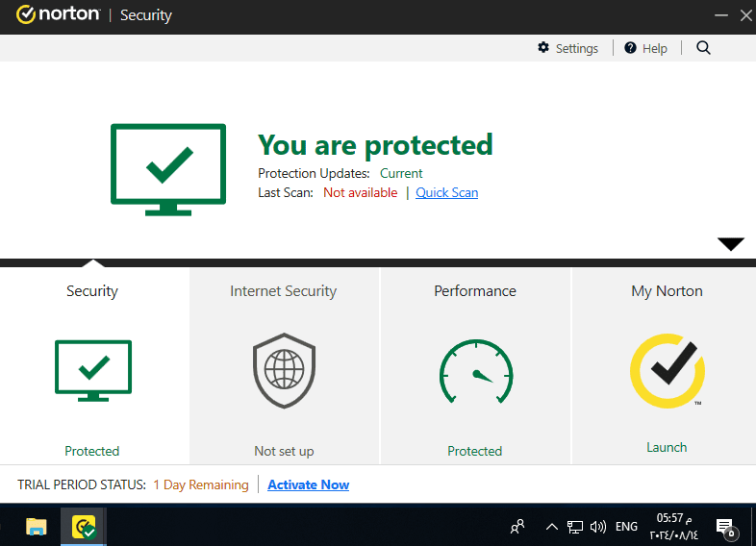Image resolution: width=756 pixels, height=546 pixels.
Task: Click the Performance speedometer gauge icon
Action: [475, 371]
